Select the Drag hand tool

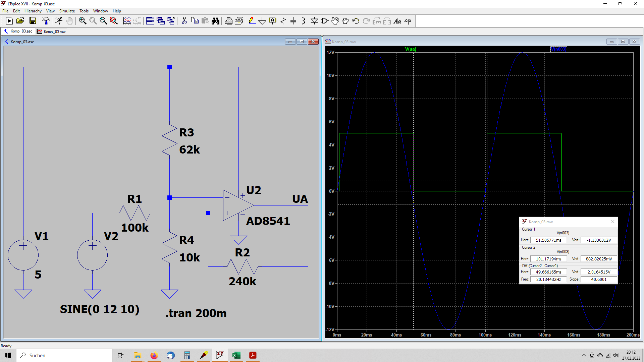345,21
